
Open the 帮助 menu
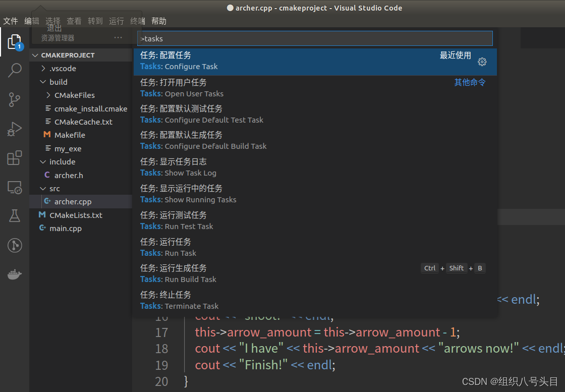tap(159, 21)
